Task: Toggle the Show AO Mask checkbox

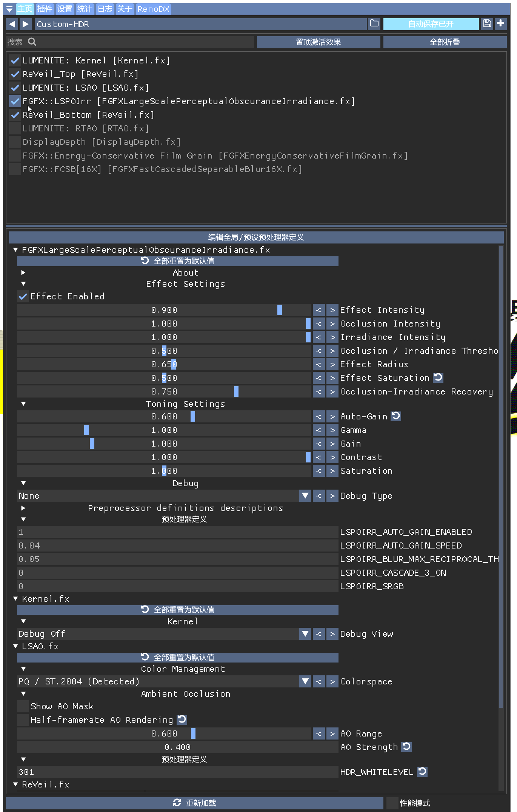Action: point(23,706)
